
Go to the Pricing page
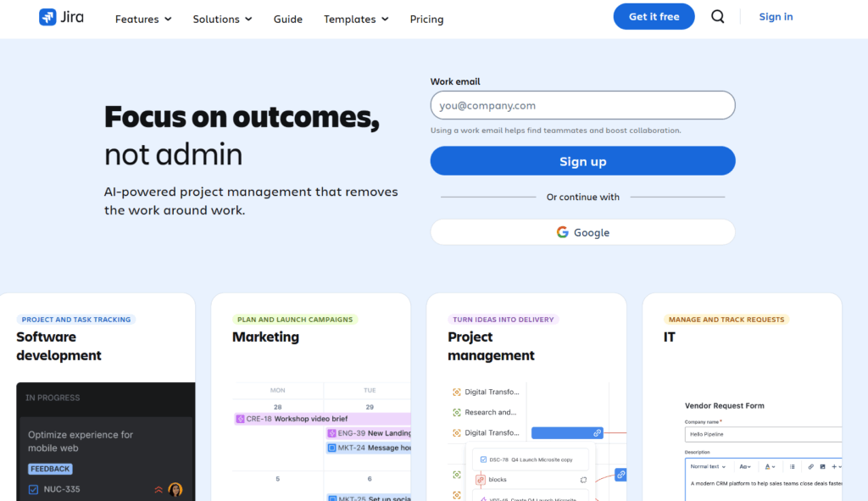point(426,19)
